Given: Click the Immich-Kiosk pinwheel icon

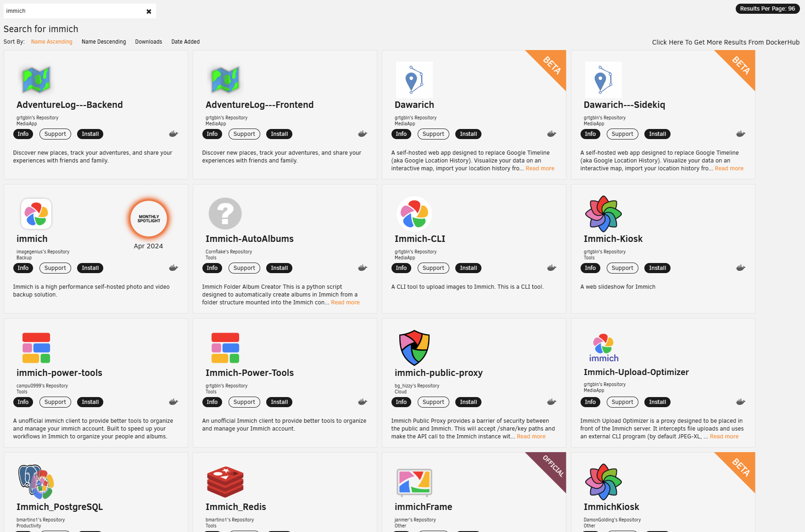Looking at the screenshot, I should point(603,213).
